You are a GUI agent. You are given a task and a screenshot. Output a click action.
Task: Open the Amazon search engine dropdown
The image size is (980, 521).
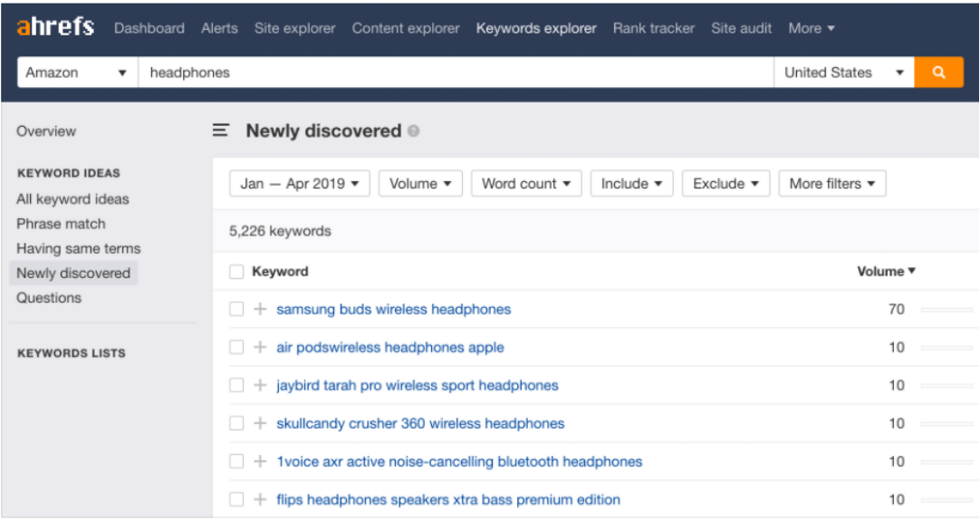[x=78, y=72]
